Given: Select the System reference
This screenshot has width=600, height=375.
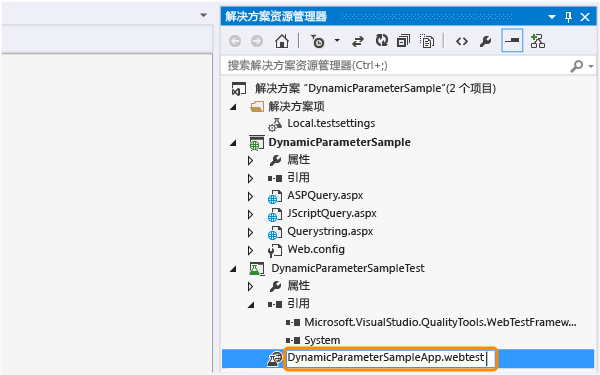Looking at the screenshot, I should [322, 341].
